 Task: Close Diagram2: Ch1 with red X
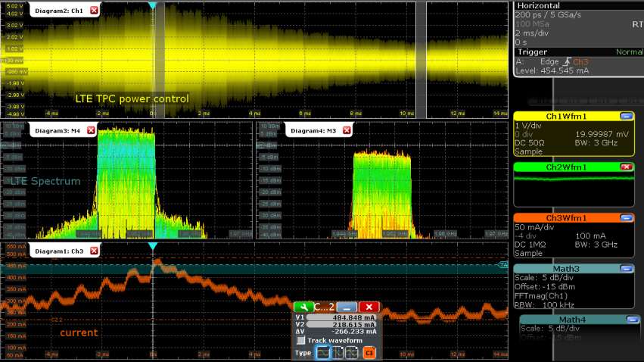click(x=93, y=10)
